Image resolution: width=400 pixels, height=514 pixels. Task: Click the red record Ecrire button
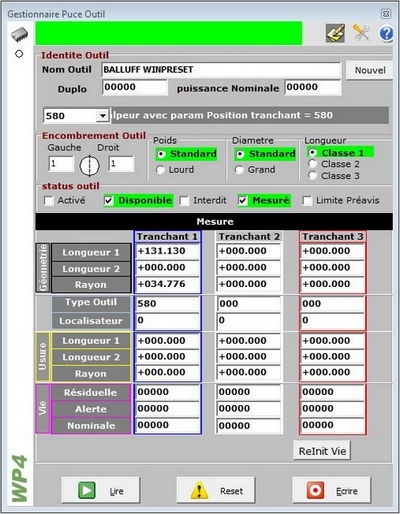pyautogui.click(x=331, y=490)
